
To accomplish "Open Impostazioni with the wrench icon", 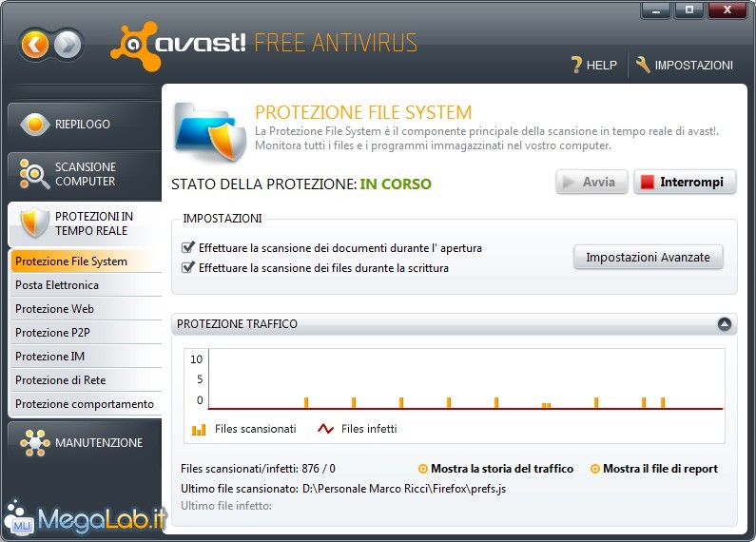I will tap(643, 65).
